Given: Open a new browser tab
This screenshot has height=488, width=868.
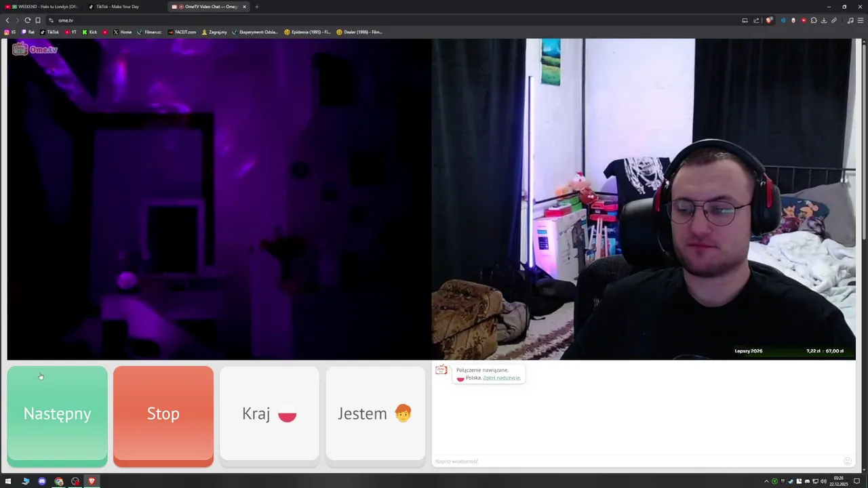Looking at the screenshot, I should 256,7.
